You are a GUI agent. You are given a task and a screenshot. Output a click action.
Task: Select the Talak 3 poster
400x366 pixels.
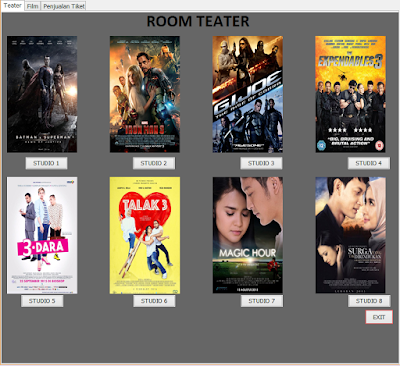[145, 235]
